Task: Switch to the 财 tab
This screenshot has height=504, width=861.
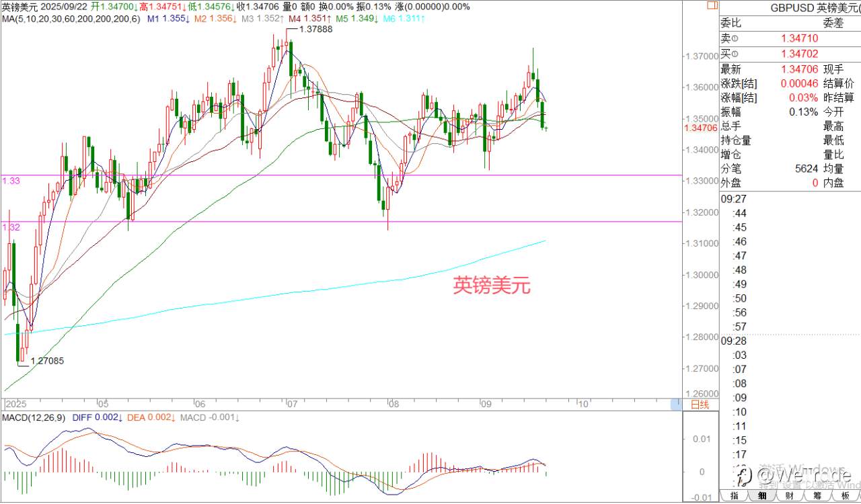Action: (788, 496)
